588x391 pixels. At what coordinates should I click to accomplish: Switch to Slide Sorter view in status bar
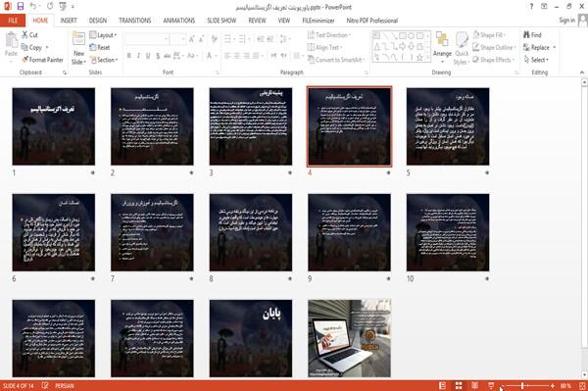click(x=459, y=385)
